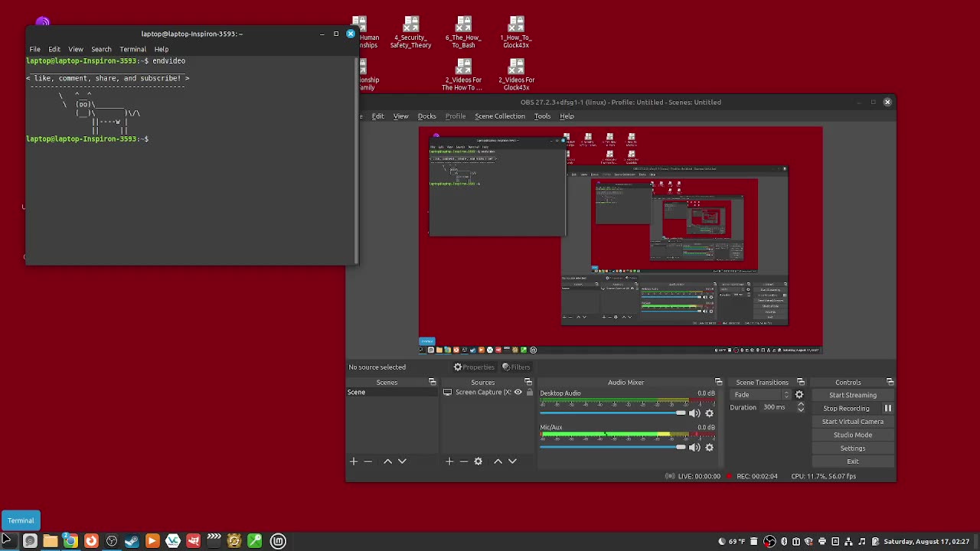
Task: Open Desktop Audio settings gear
Action: tap(709, 413)
